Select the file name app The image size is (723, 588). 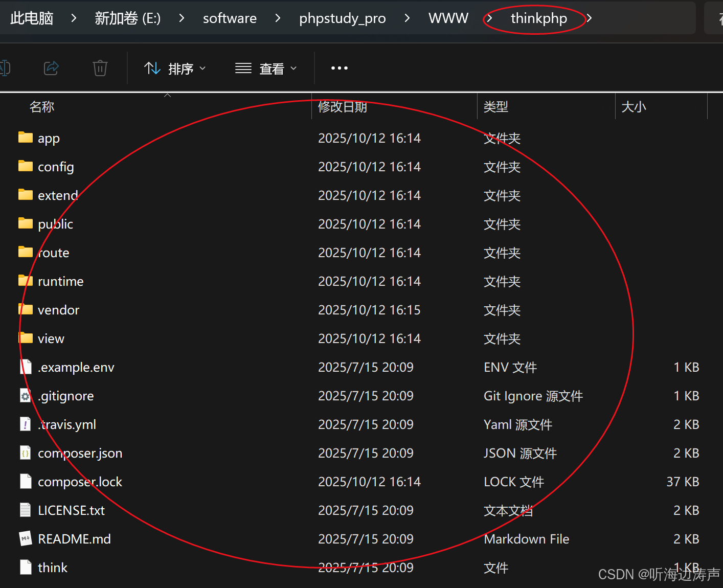pyautogui.click(x=49, y=139)
